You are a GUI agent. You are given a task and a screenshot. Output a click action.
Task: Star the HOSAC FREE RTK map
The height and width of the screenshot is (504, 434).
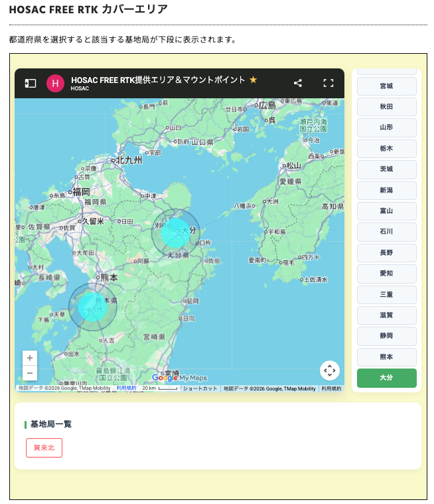(253, 80)
